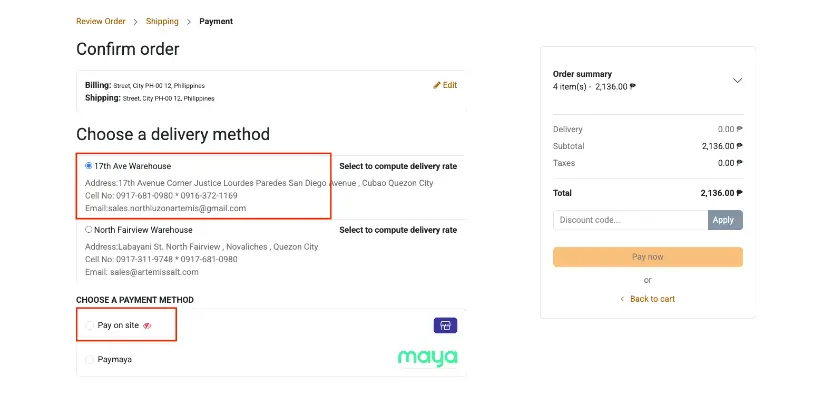Choose North Fairview Warehouse delivery option

[x=89, y=230]
